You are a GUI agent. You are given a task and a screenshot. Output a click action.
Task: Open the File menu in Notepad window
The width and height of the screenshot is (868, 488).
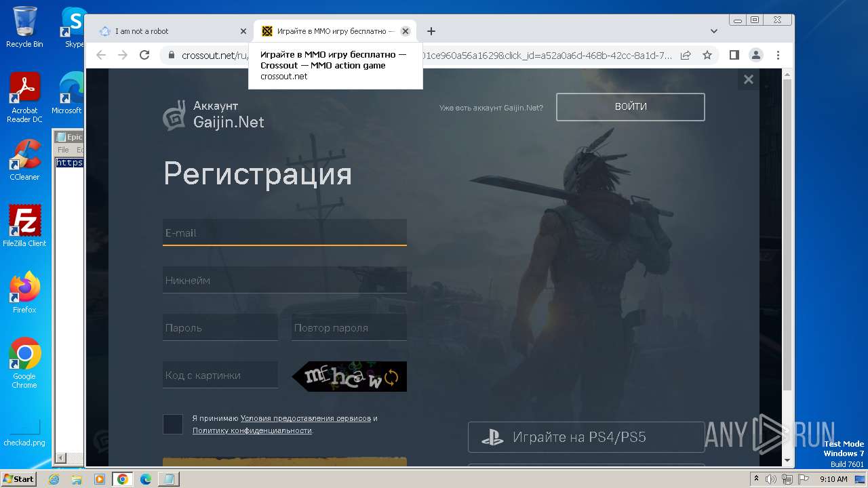coord(63,150)
